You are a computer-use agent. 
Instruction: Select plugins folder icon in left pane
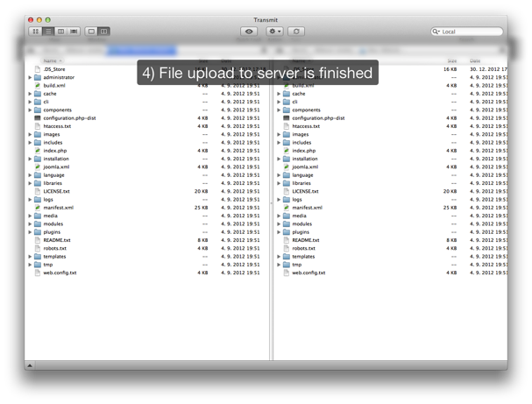pos(38,232)
